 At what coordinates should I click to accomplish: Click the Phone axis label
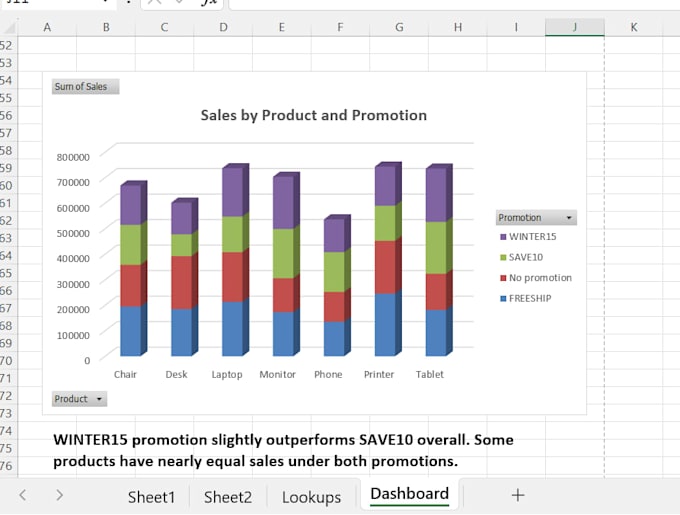(328, 375)
